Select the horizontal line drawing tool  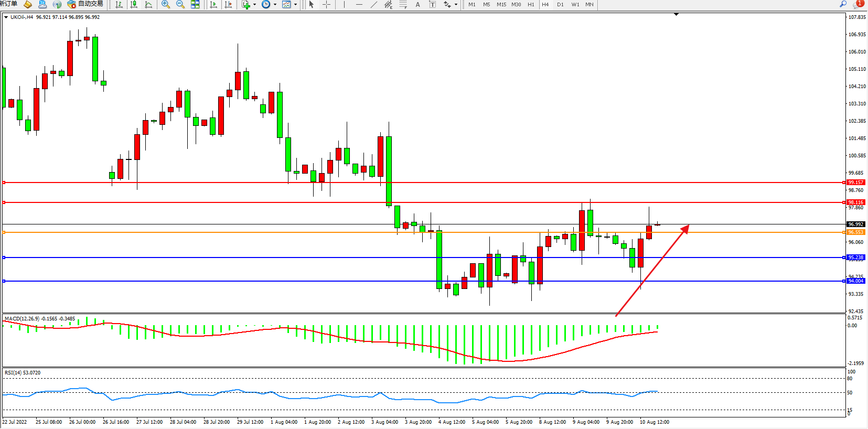[x=359, y=4]
